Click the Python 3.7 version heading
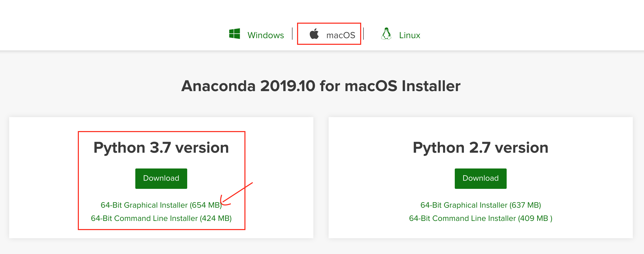This screenshot has height=254, width=644. 161,148
